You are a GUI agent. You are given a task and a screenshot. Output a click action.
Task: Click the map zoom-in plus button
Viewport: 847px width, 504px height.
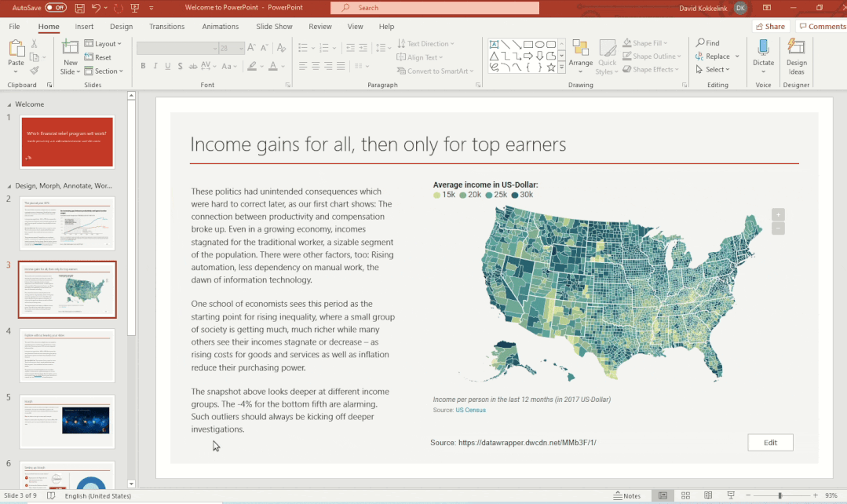(778, 214)
